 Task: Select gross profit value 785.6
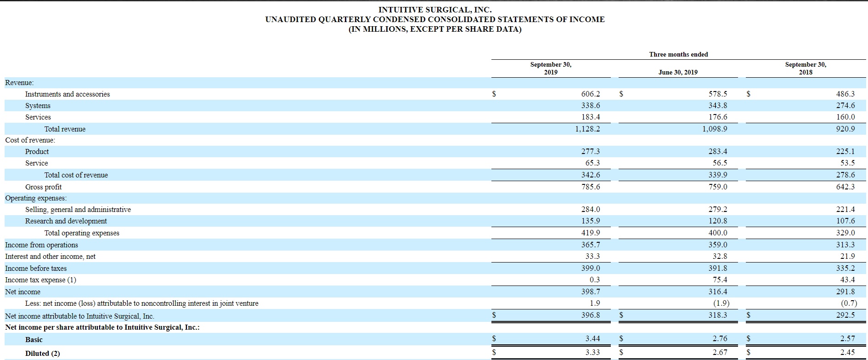coord(591,187)
